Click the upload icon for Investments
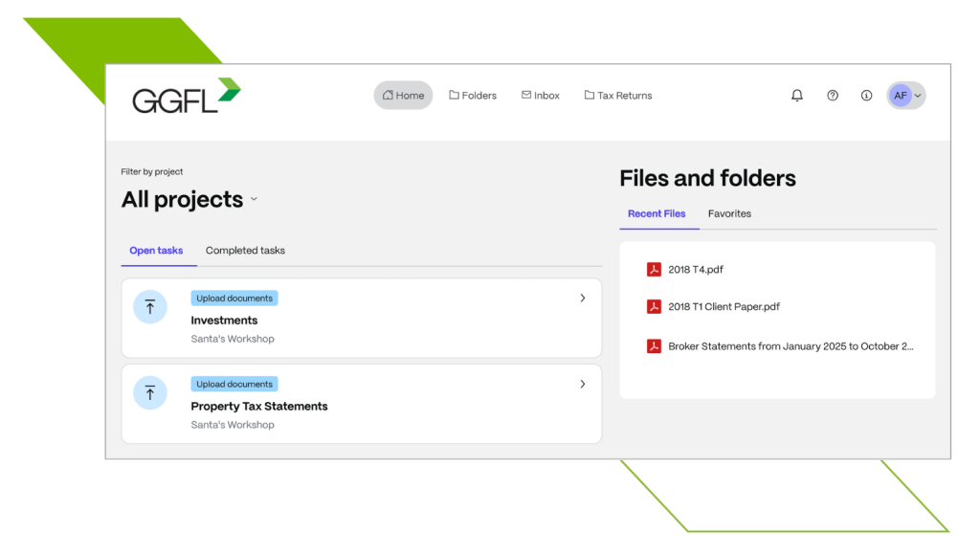The height and width of the screenshot is (554, 980). [150, 307]
